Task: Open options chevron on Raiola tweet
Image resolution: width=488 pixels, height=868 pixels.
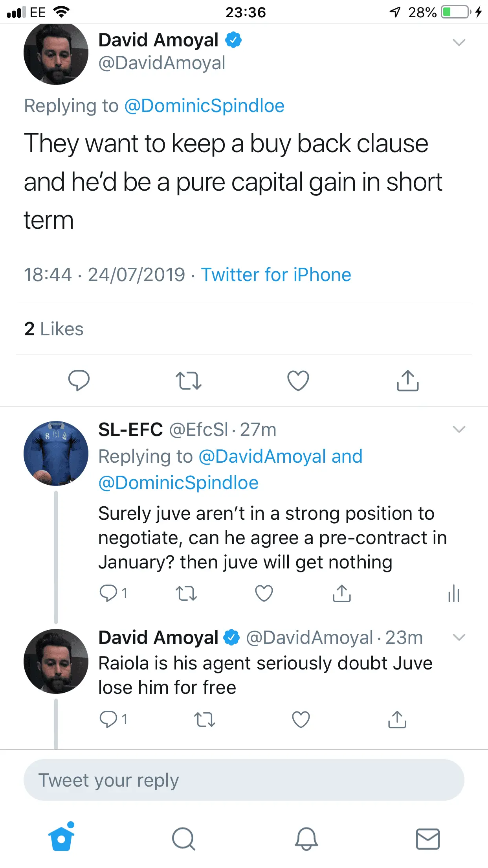Action: (459, 637)
